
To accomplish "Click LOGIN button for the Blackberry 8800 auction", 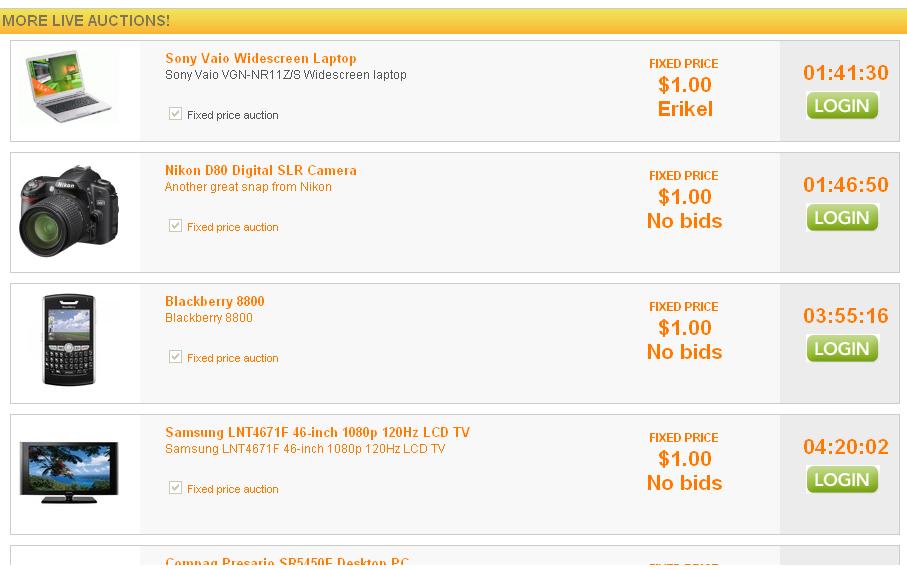I will pyautogui.click(x=842, y=349).
